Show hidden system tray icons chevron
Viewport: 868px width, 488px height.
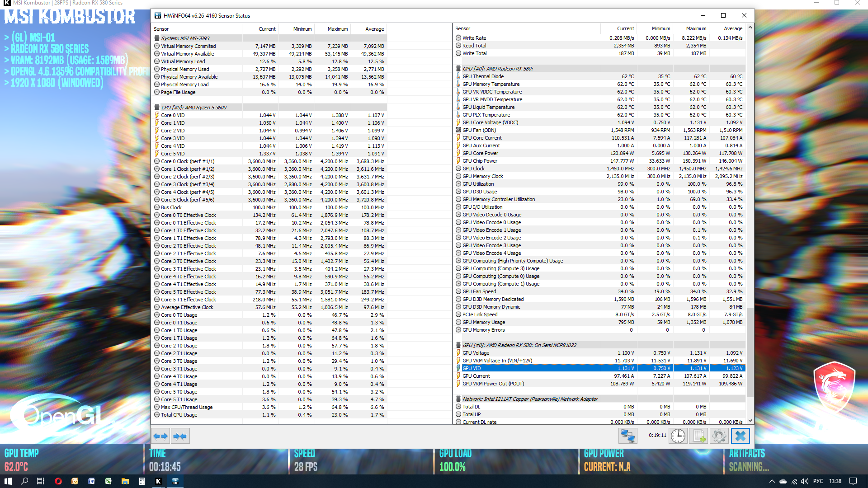tap(772, 481)
